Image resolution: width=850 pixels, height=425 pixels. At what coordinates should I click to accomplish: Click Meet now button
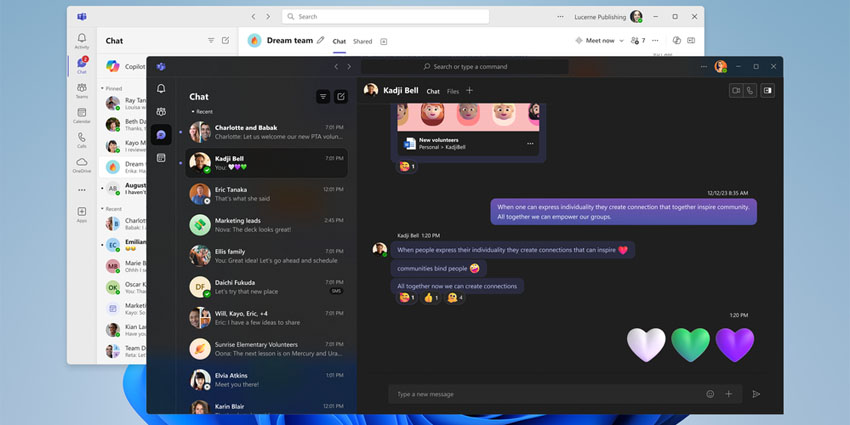tap(595, 41)
